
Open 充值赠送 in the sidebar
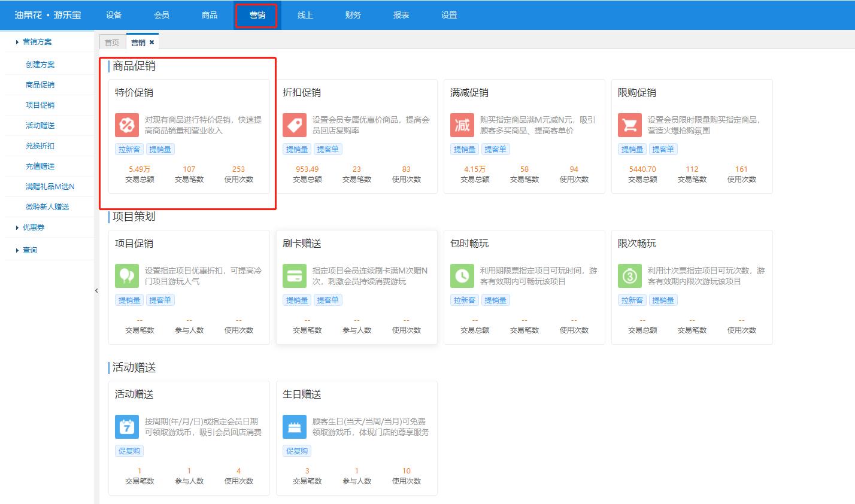pyautogui.click(x=40, y=166)
